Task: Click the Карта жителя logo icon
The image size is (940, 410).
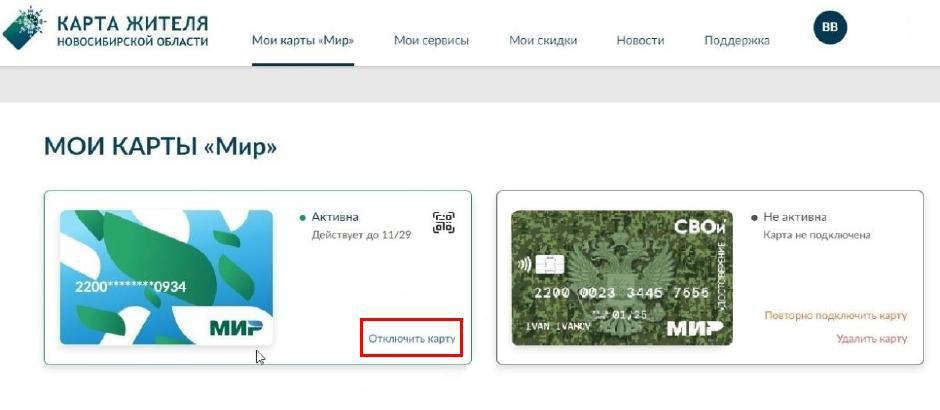Action: (24, 28)
